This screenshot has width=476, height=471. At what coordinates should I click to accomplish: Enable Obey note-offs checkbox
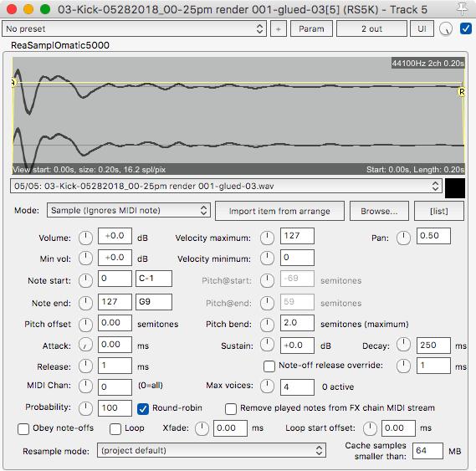23,429
